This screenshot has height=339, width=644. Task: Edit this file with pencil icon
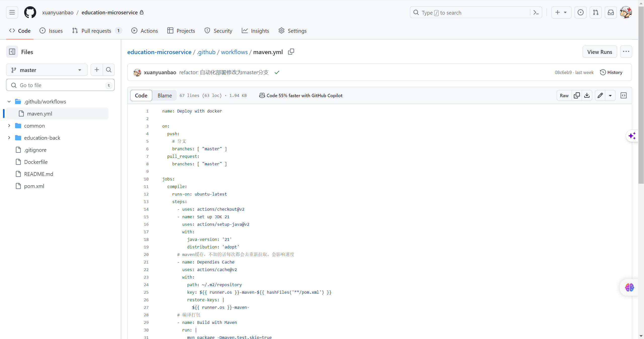(600, 95)
